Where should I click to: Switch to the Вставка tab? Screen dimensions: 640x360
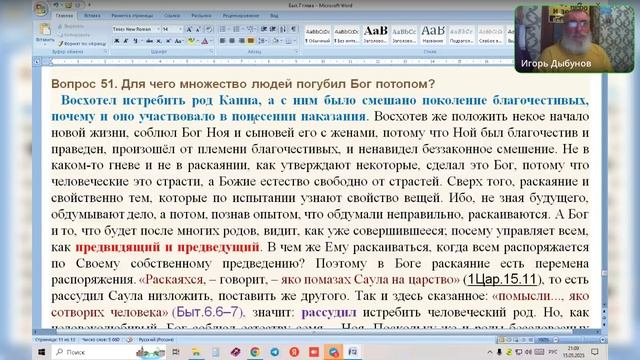92,16
